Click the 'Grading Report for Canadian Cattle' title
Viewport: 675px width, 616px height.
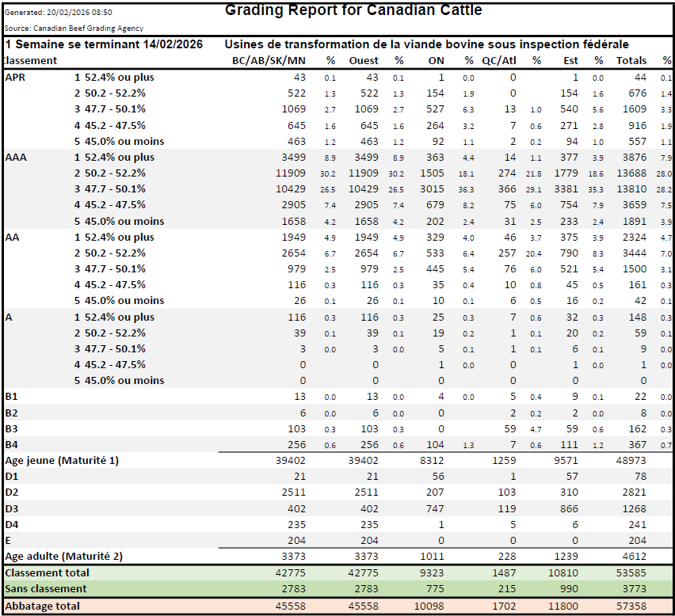(x=353, y=10)
